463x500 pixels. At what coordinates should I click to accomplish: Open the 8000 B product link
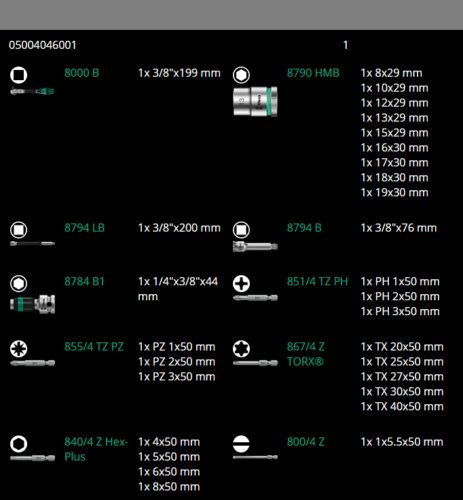point(82,73)
